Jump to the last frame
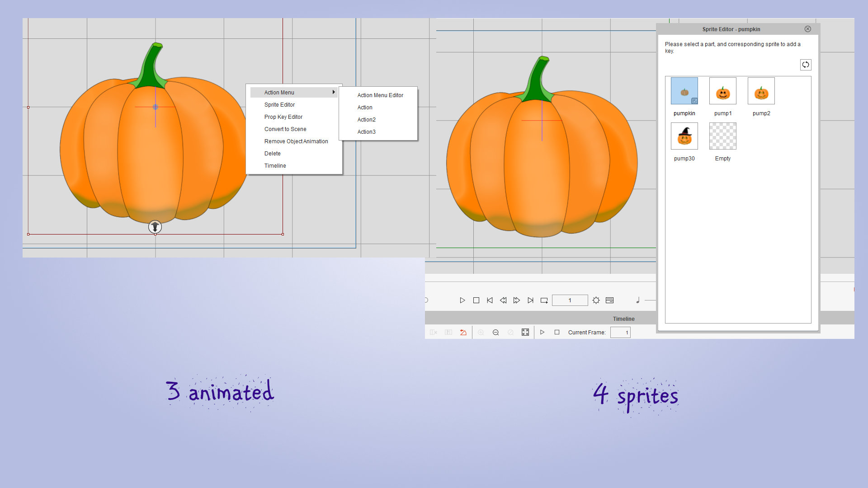868x488 pixels. pos(530,300)
